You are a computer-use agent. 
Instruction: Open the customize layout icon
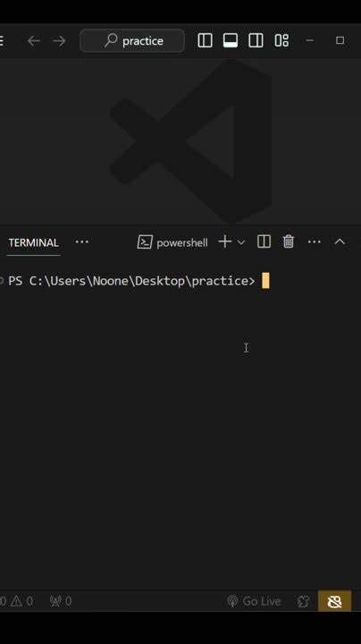(281, 40)
